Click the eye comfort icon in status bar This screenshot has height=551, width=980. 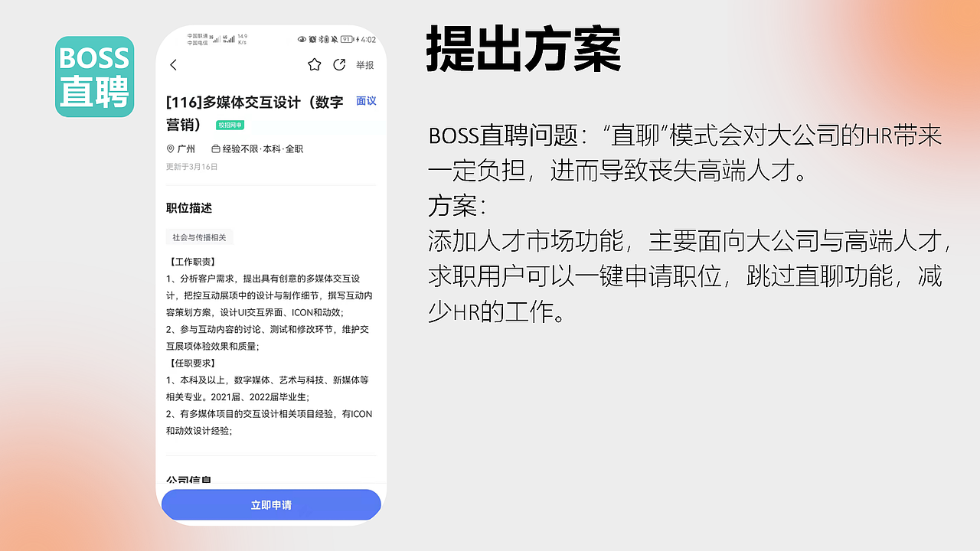302,39
